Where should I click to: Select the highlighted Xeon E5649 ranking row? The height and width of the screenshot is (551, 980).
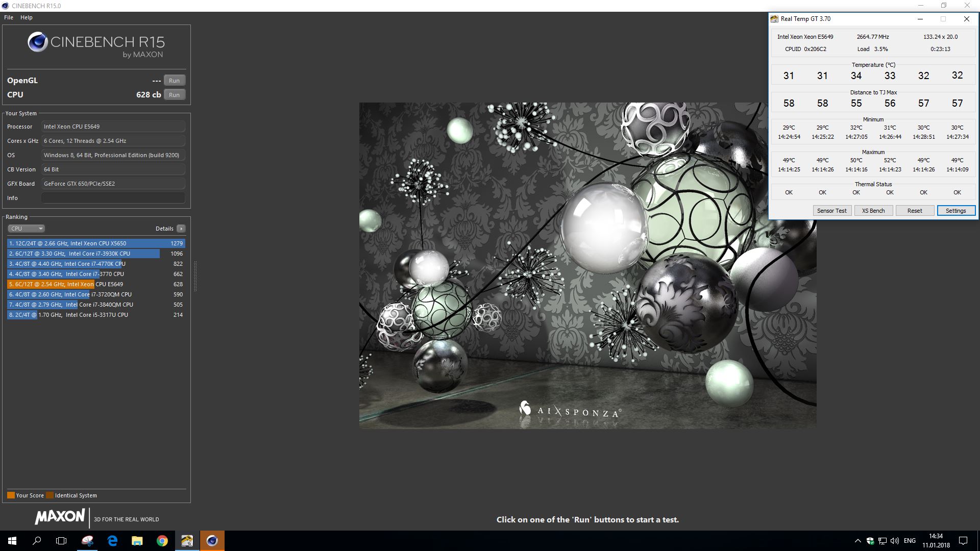(x=96, y=284)
